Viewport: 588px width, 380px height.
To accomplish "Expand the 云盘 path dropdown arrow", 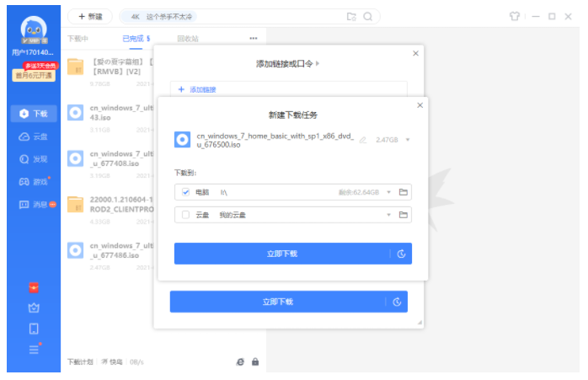I will point(389,215).
